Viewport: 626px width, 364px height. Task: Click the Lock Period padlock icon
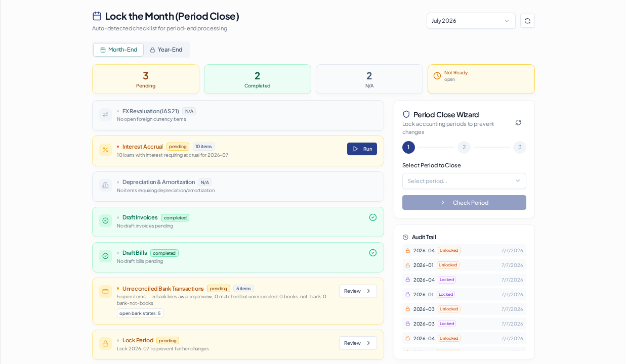(105, 343)
